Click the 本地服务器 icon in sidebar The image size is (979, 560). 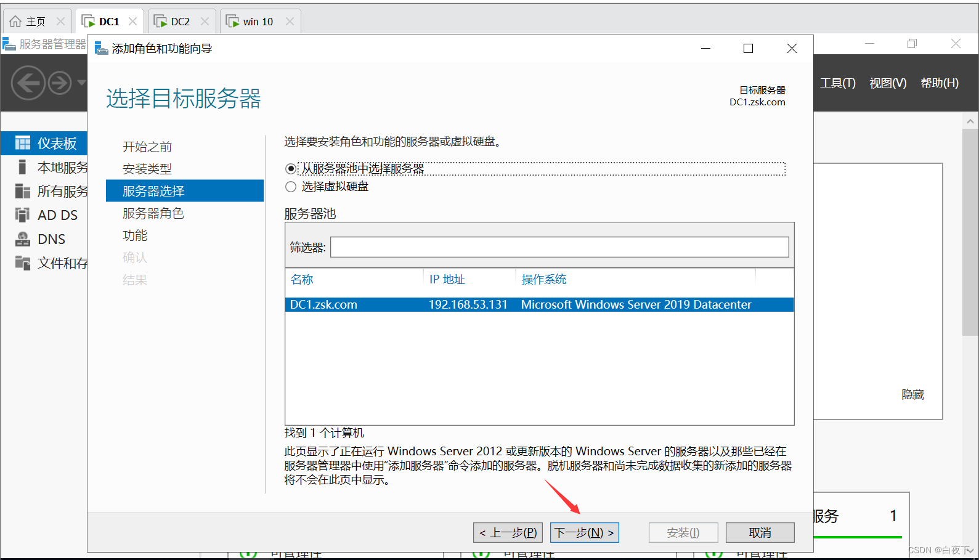pos(23,167)
